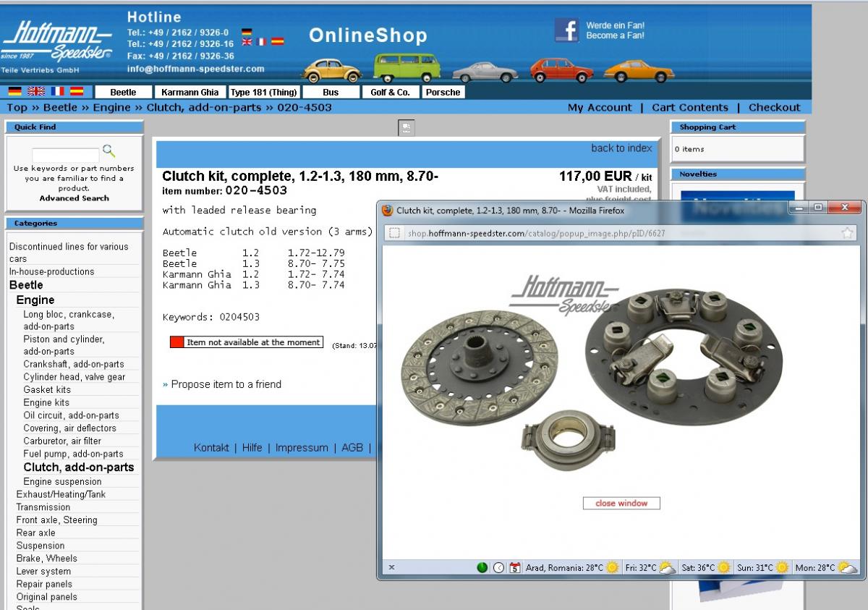
Task: Bookmark the popup page with the star icon
Action: [x=847, y=233]
